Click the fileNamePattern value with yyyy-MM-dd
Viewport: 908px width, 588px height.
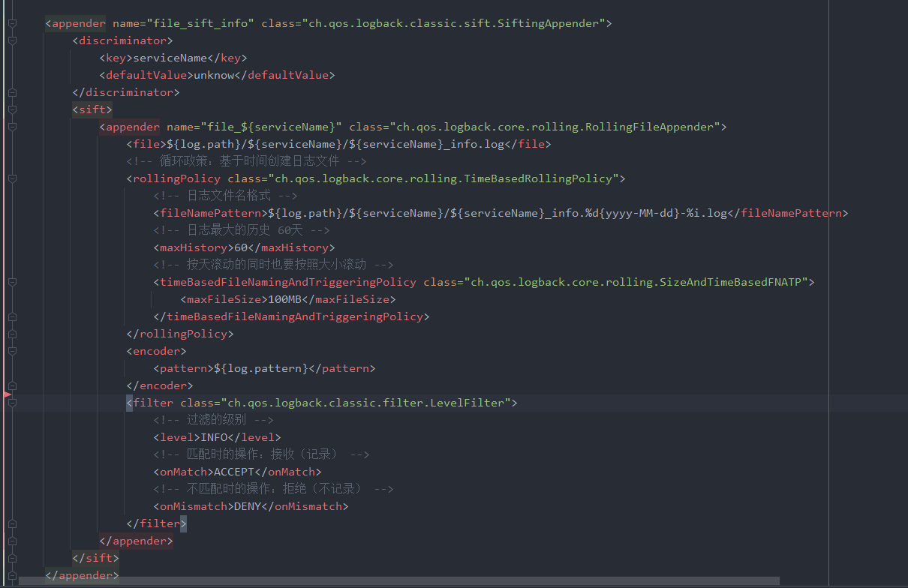pos(498,213)
